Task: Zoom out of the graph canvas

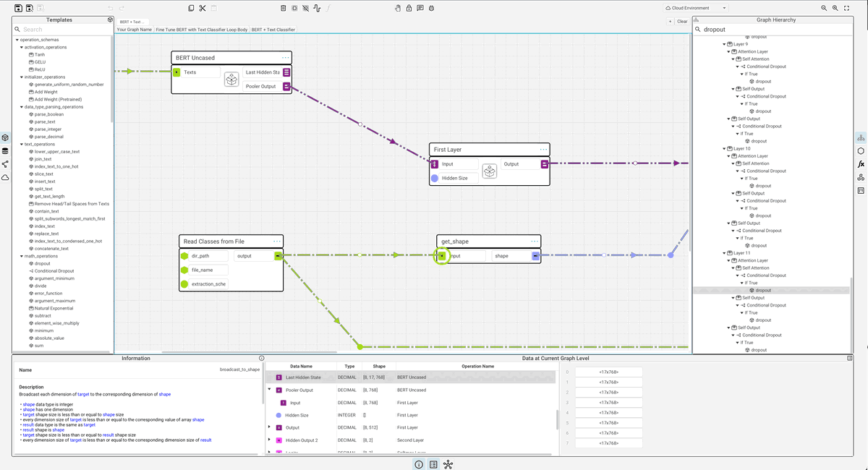Action: tap(824, 8)
